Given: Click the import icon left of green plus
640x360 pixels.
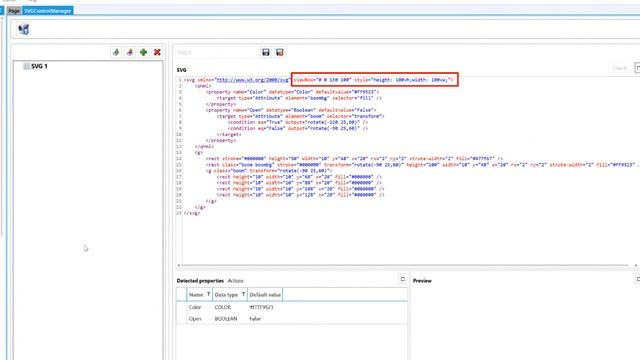Looking at the screenshot, I should coord(130,52).
